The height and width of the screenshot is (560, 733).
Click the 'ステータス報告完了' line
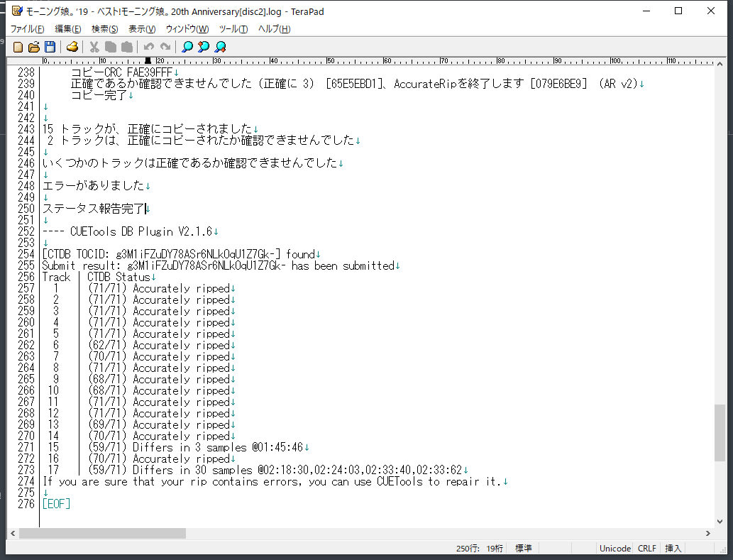pos(97,209)
